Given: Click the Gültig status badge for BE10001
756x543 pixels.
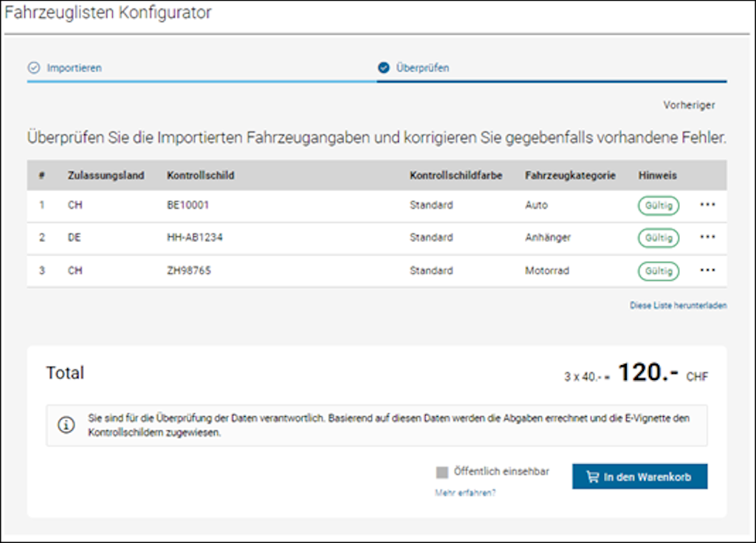Looking at the screenshot, I should (657, 205).
